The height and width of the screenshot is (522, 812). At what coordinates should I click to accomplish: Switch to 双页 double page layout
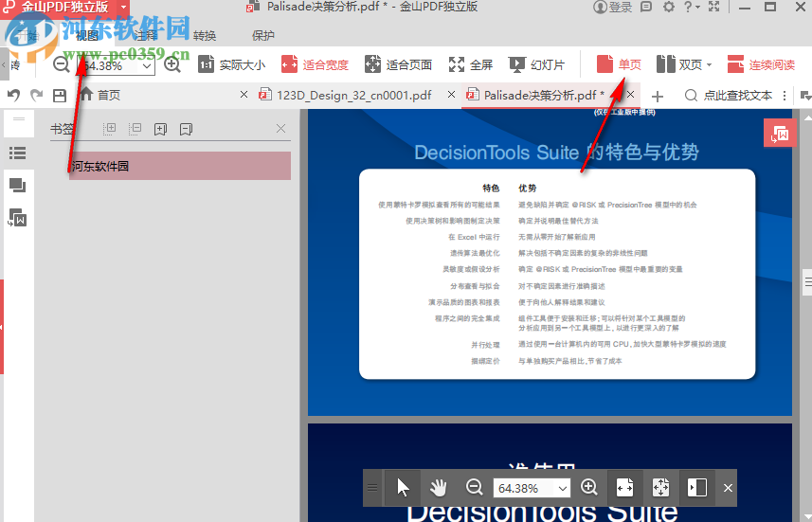pyautogui.click(x=679, y=64)
